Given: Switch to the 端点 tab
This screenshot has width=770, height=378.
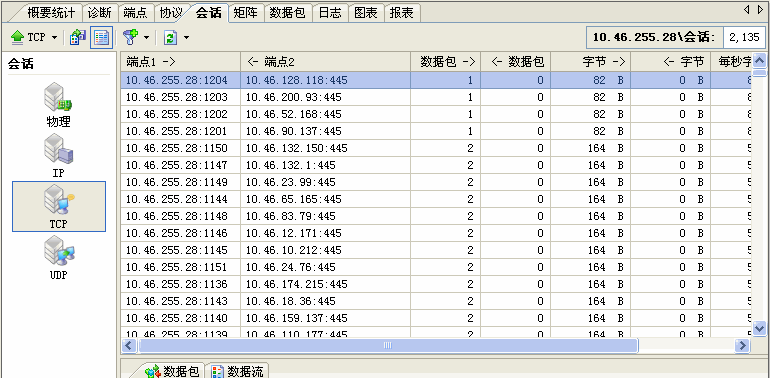Looking at the screenshot, I should pos(136,13).
